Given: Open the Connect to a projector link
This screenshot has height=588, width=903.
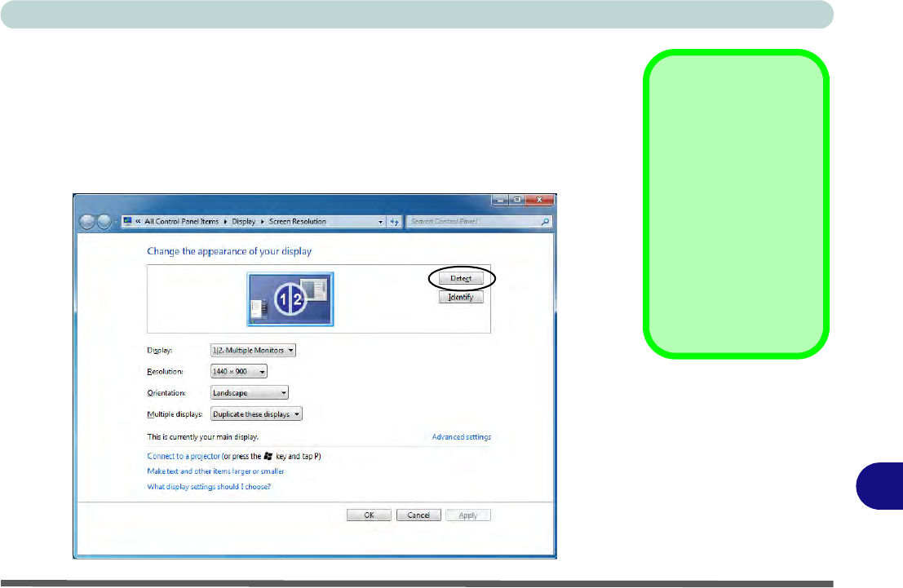Looking at the screenshot, I should click(184, 456).
